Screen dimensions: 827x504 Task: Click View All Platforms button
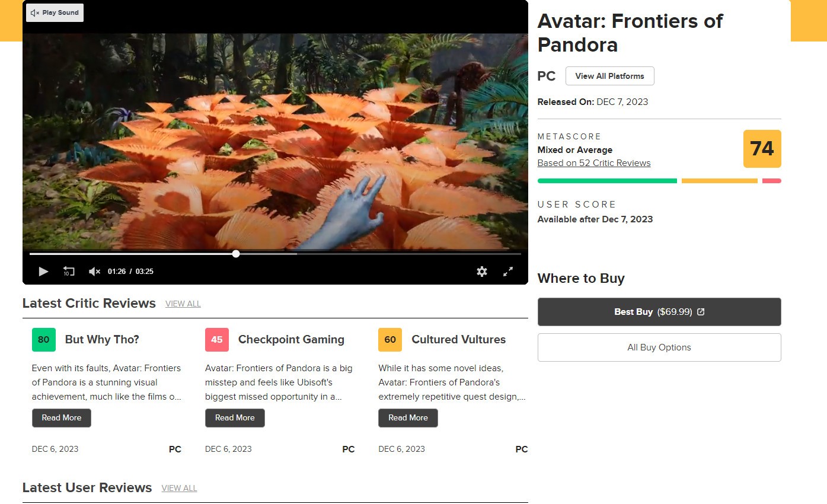pos(609,76)
